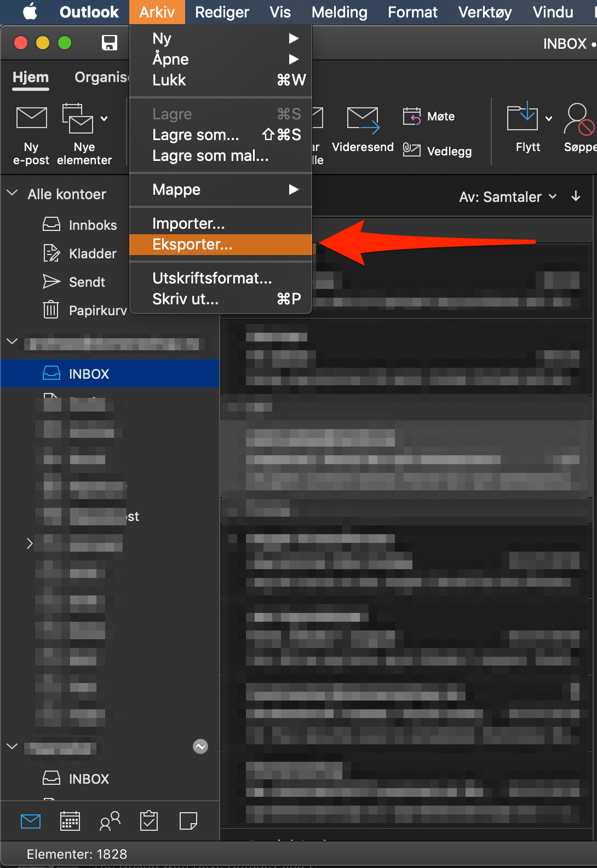Screen dimensions: 597x868
Task: Open the Åpne submenu
Action: point(220,59)
